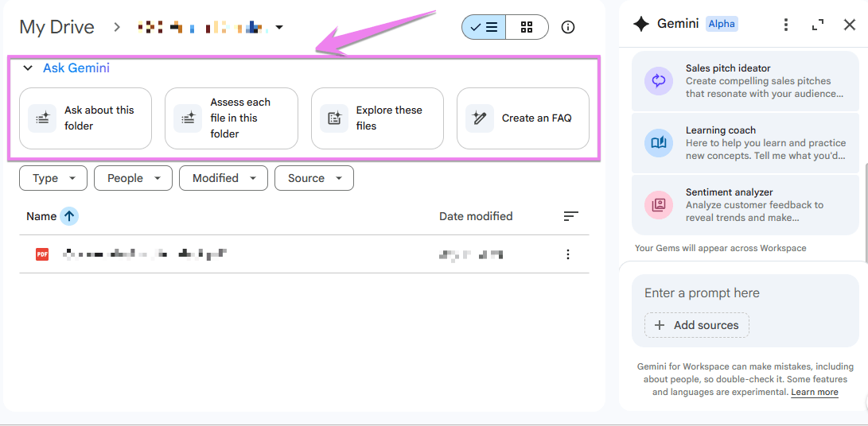Click the Ask Gemini heading

point(76,68)
